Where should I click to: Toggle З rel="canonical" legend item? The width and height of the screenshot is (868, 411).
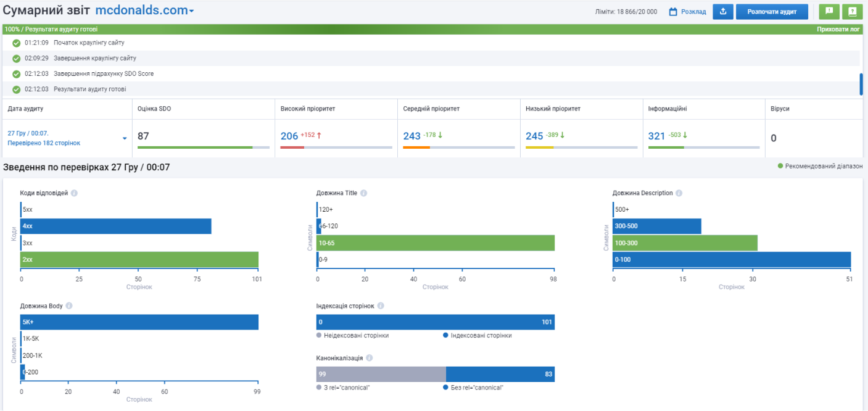(343, 388)
